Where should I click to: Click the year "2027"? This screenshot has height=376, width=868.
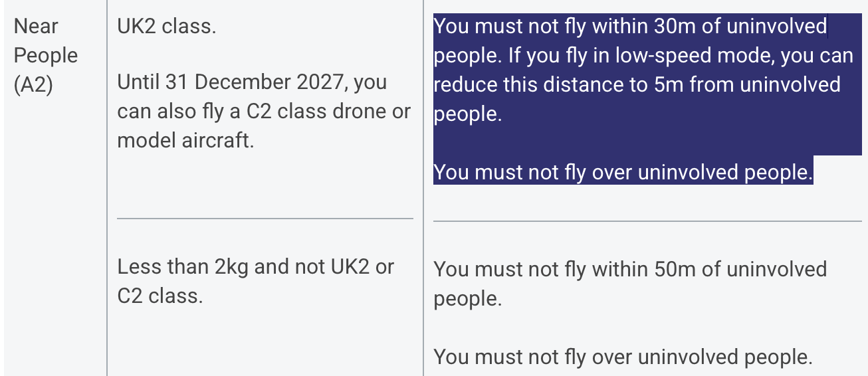click(317, 82)
